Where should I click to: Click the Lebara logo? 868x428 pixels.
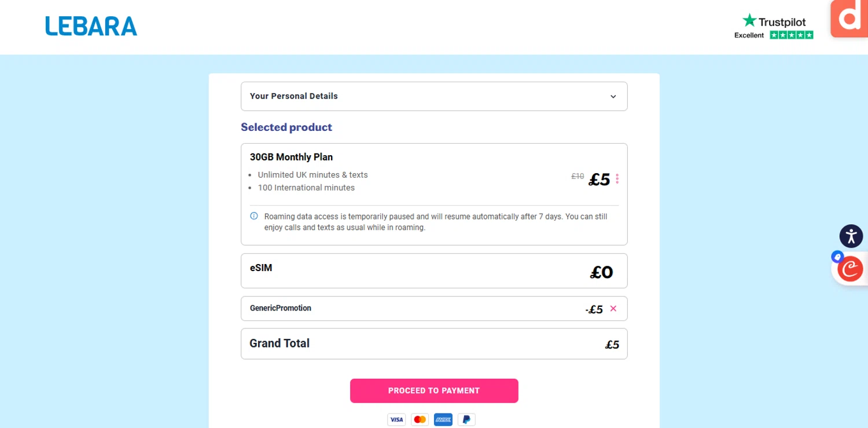click(91, 26)
